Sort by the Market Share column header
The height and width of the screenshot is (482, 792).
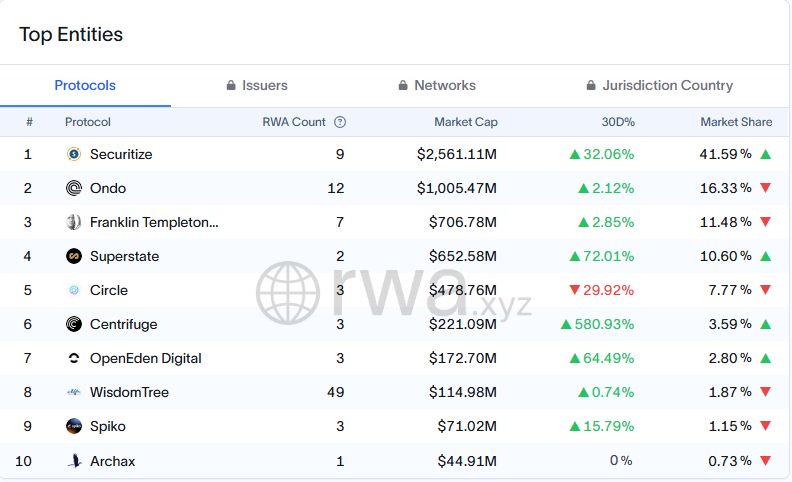point(736,122)
